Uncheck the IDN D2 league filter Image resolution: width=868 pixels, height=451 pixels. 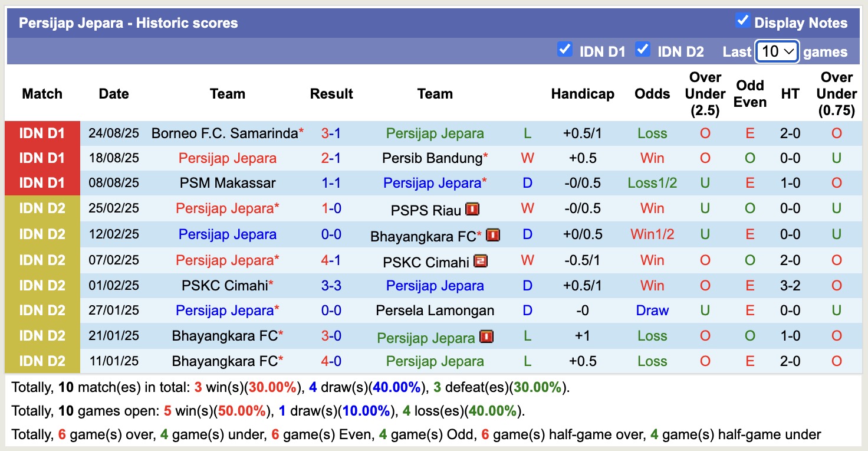(643, 50)
